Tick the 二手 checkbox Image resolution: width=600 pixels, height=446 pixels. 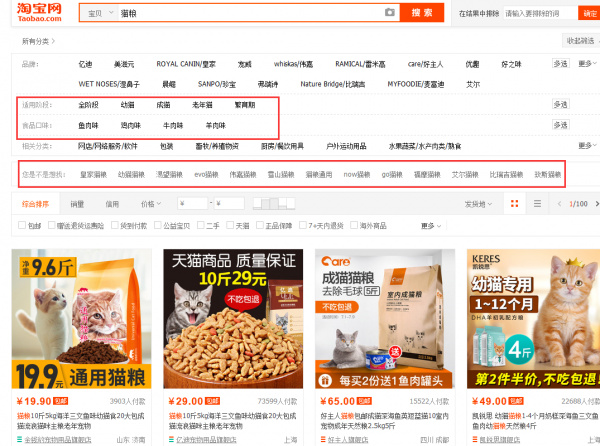pos(201,225)
